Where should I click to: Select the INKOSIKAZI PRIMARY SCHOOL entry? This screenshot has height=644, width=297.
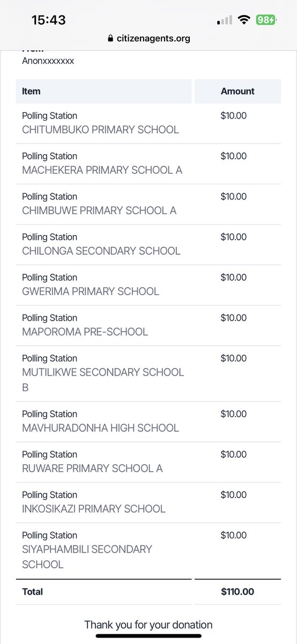[x=148, y=502]
